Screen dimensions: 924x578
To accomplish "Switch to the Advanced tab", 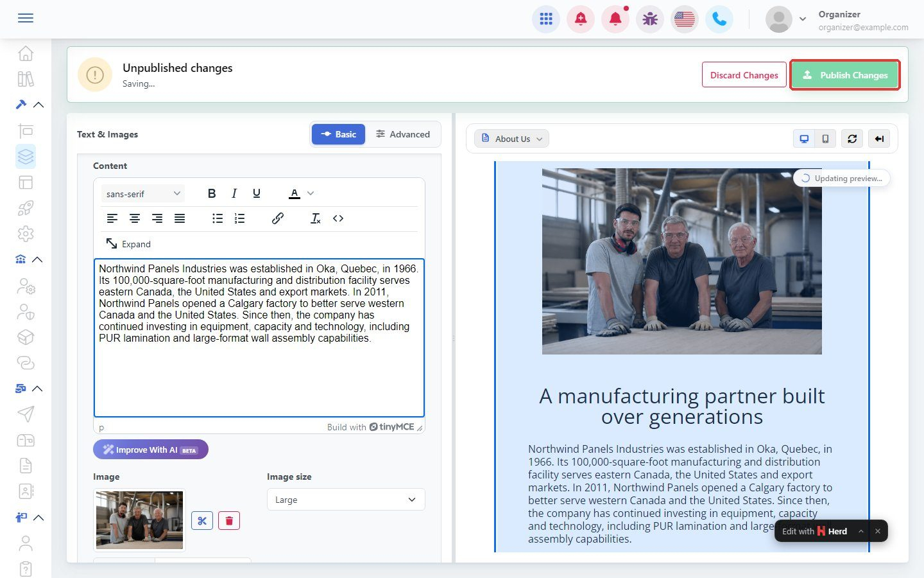I will coord(403,134).
